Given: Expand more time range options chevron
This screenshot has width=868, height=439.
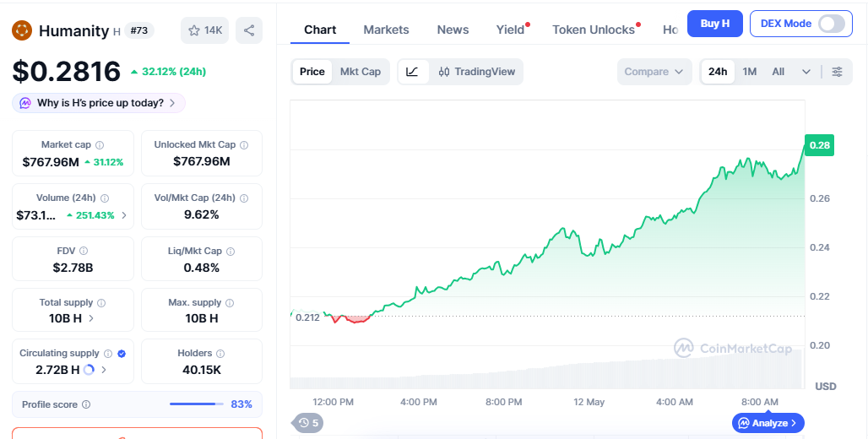Looking at the screenshot, I should click(x=806, y=72).
